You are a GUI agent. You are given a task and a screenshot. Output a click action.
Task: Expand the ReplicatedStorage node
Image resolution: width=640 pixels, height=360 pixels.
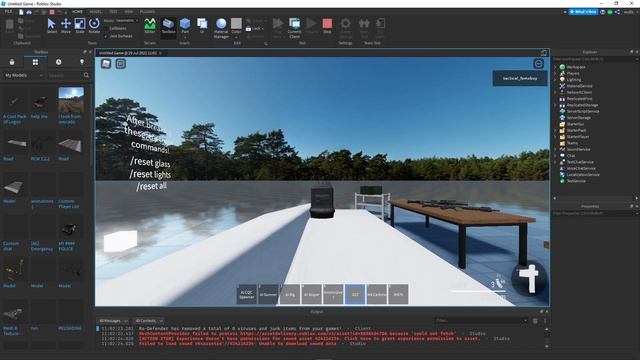click(x=556, y=105)
